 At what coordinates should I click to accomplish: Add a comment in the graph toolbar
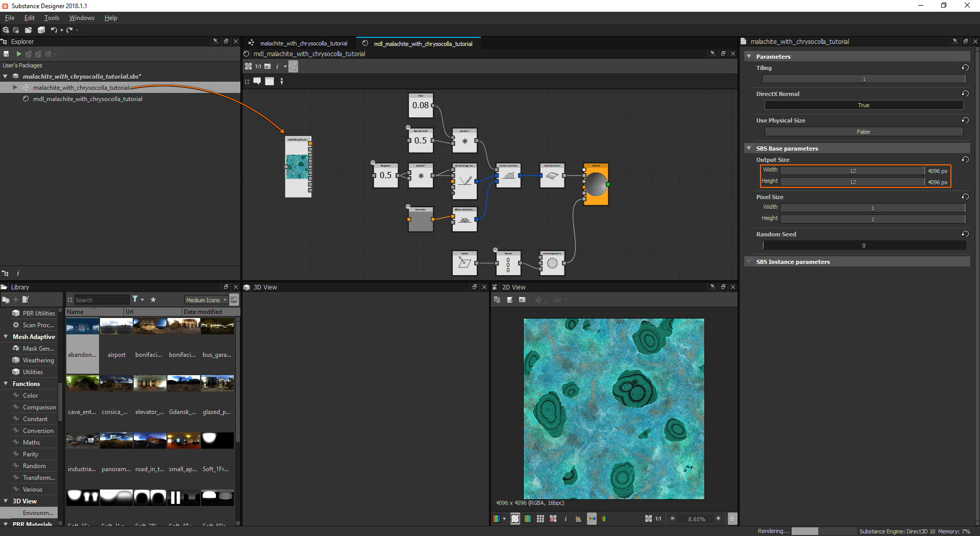tap(257, 81)
